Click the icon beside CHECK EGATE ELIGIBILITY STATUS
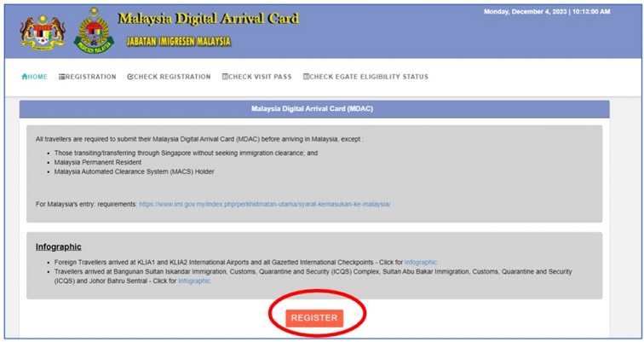The image size is (644, 342). (x=306, y=77)
